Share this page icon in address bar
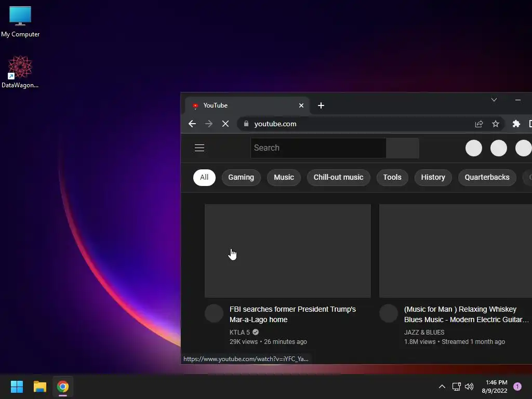532x399 pixels. [478, 124]
